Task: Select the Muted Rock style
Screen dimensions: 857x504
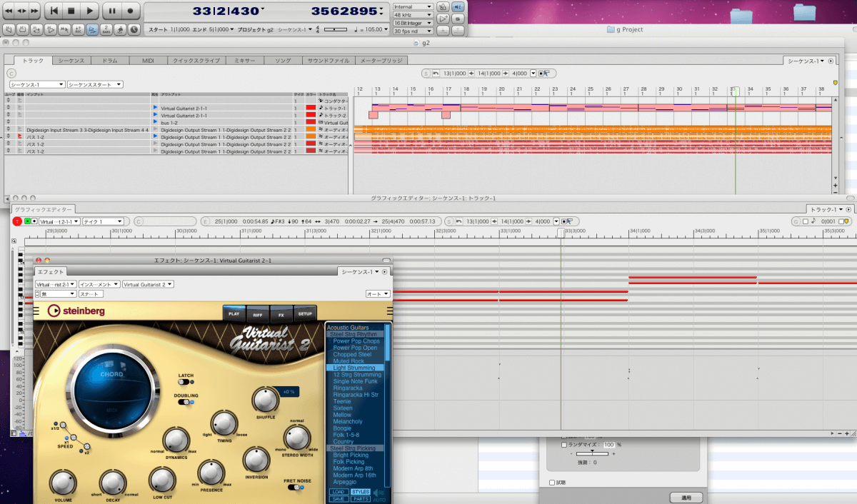Action: tap(349, 361)
